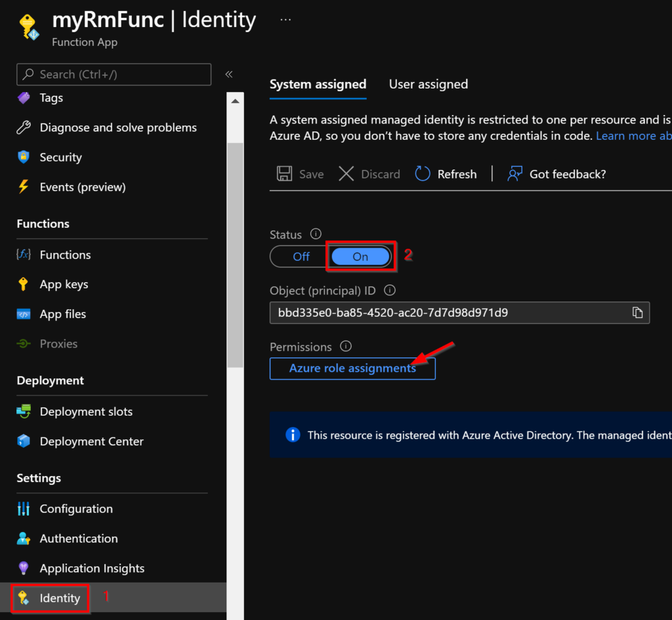This screenshot has width=672, height=620.
Task: Keep identity Status set to On
Action: 360,256
